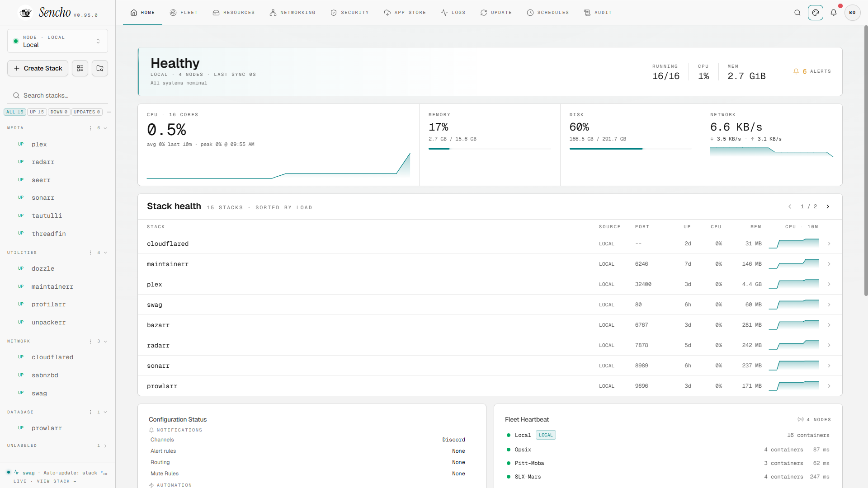The image size is (868, 488).
Task: Click the Sencho logo icon
Action: (26, 13)
